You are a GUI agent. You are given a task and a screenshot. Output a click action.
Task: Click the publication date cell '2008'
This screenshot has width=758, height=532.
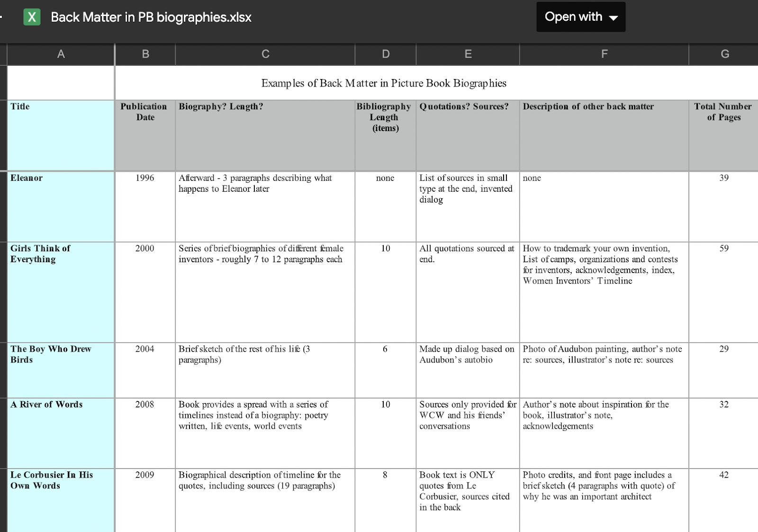pos(145,433)
